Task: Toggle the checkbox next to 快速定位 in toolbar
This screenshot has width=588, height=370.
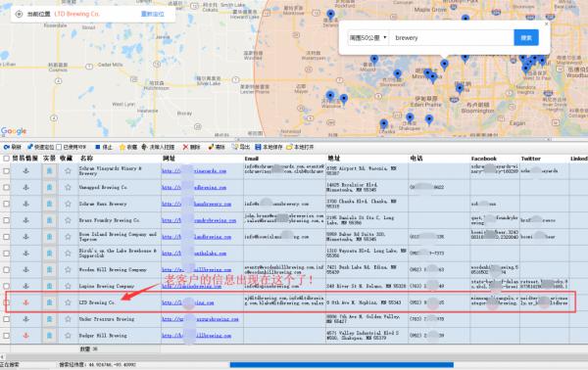Action: point(59,147)
